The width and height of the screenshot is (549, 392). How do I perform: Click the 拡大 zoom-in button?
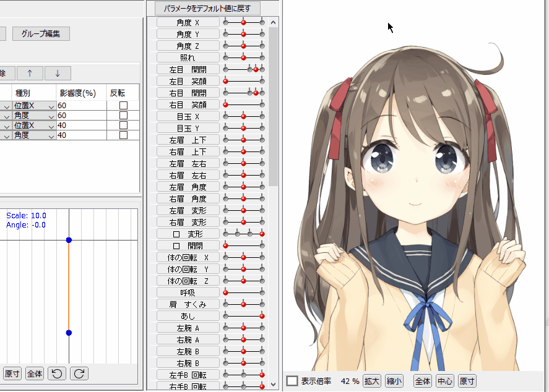[371, 381]
